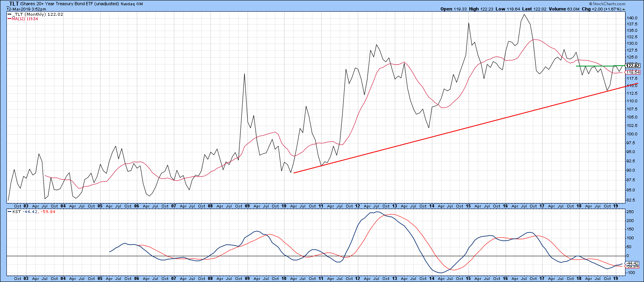This screenshot has width=644, height=282.
Task: Click the 140.0 price axis label
Action: pyautogui.click(x=631, y=18)
